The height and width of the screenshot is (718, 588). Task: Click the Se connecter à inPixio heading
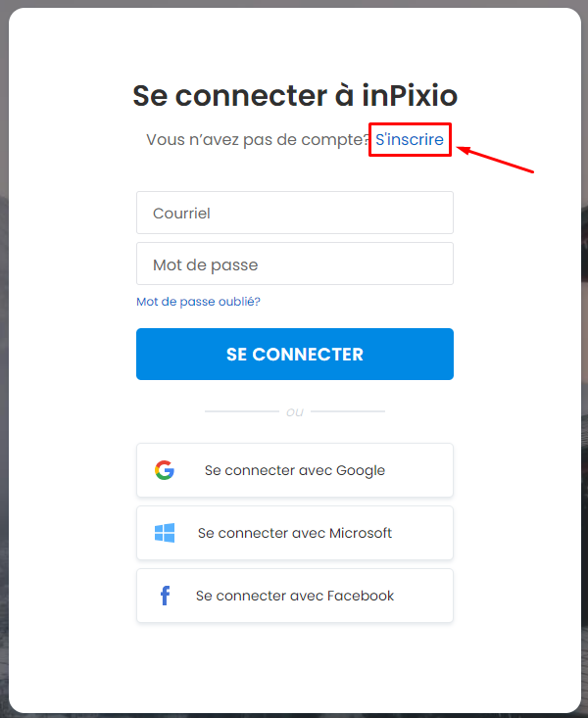(x=295, y=95)
